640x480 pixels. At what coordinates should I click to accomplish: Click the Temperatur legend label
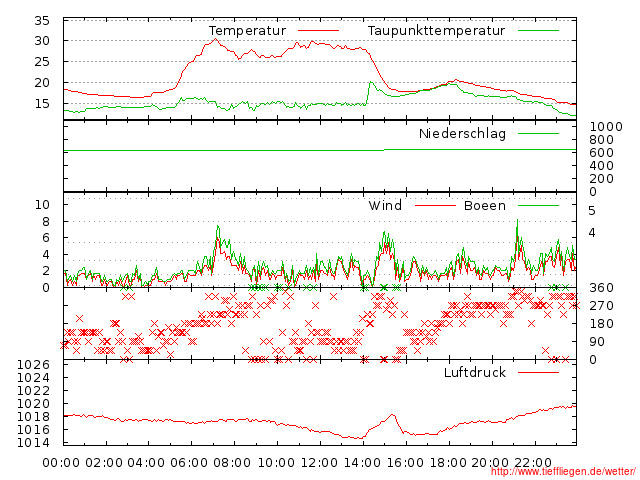pyautogui.click(x=247, y=31)
